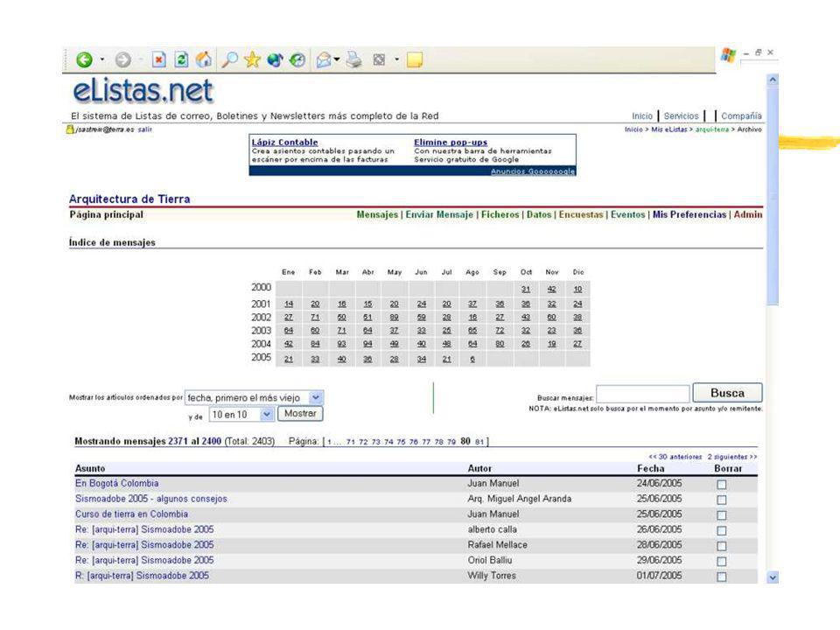Open October 2000 archive count link

pos(526,290)
